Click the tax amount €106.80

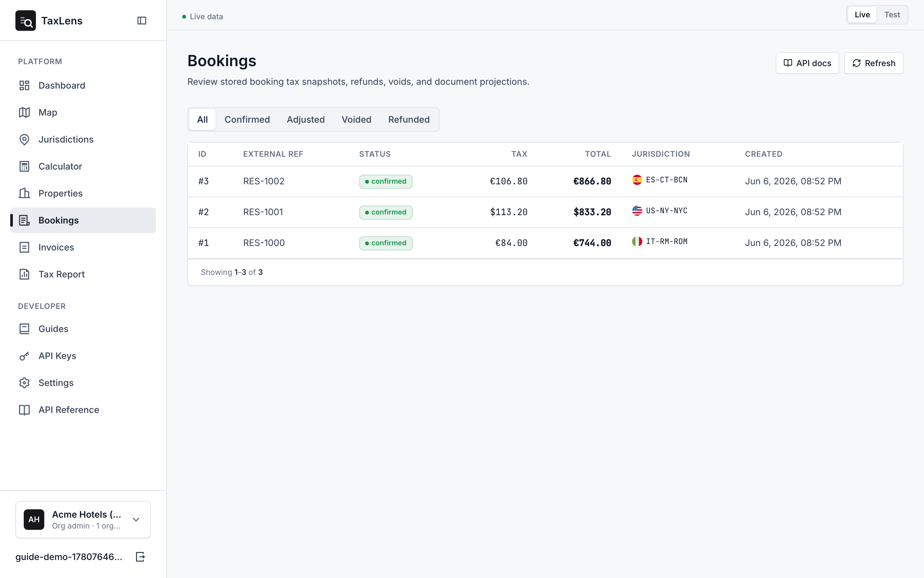509,181
